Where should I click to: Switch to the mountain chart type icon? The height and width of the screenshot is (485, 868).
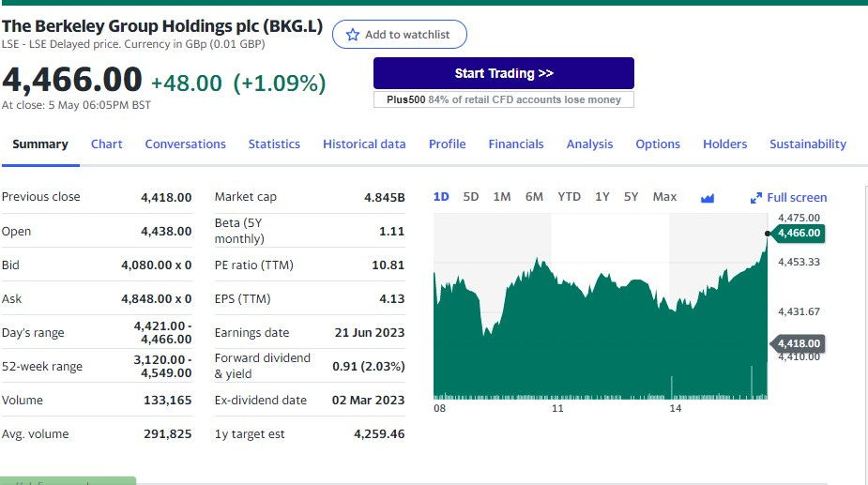[x=707, y=198]
